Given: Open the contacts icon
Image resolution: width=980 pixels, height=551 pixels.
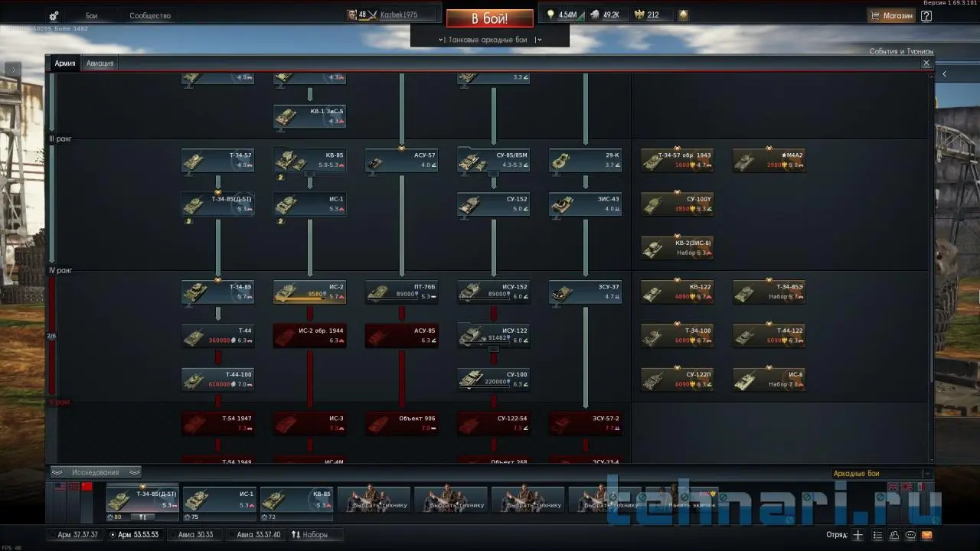Looking at the screenshot, I should [x=894, y=535].
